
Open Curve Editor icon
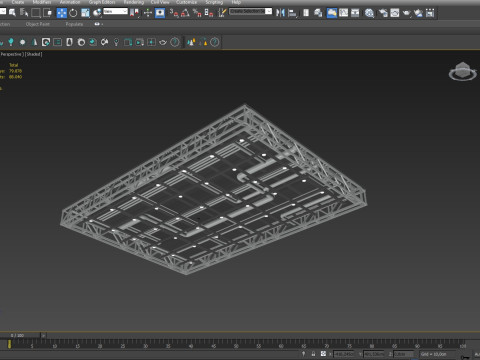coord(343,13)
